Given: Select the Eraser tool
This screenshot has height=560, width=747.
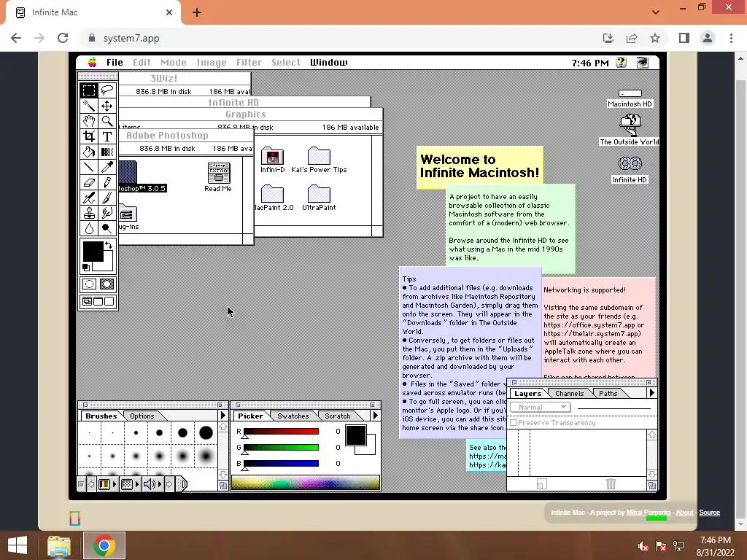Looking at the screenshot, I should point(88,182).
